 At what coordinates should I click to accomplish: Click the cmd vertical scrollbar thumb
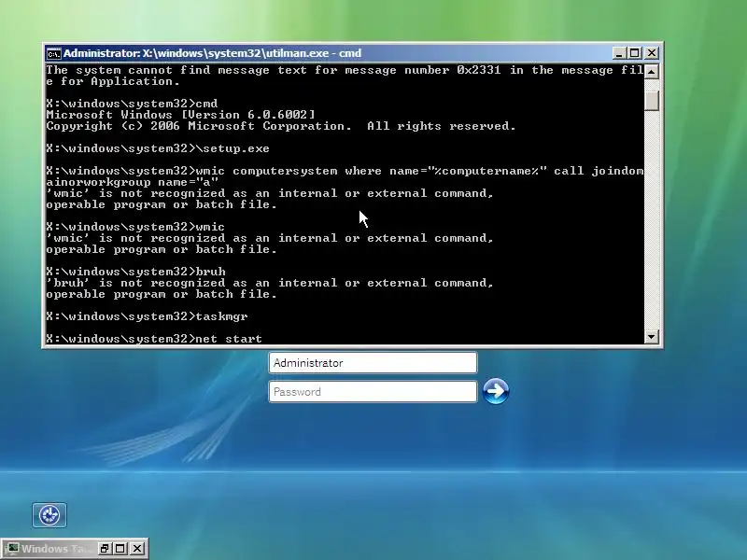coord(651,101)
